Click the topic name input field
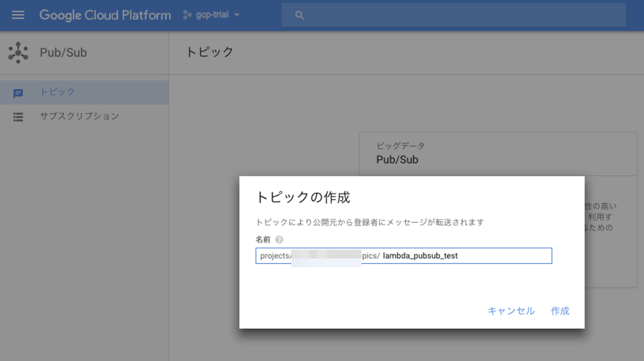The image size is (644, 361). pyautogui.click(x=466, y=256)
